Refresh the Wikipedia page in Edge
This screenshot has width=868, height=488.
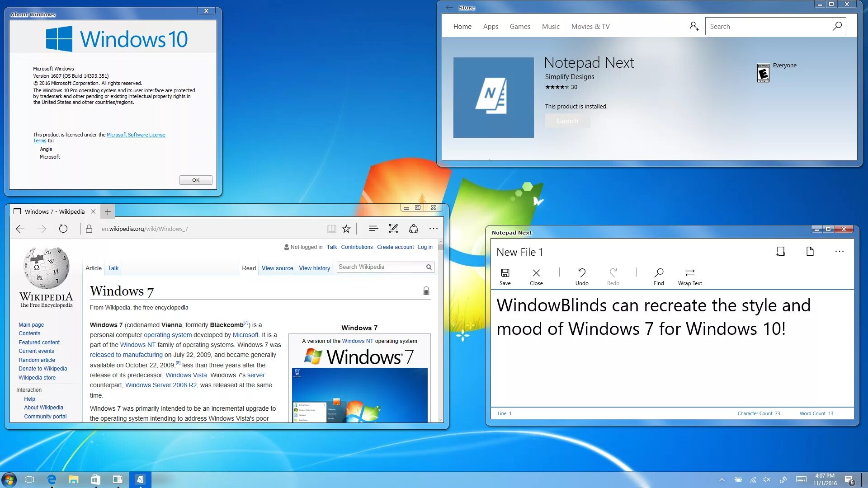click(63, 229)
